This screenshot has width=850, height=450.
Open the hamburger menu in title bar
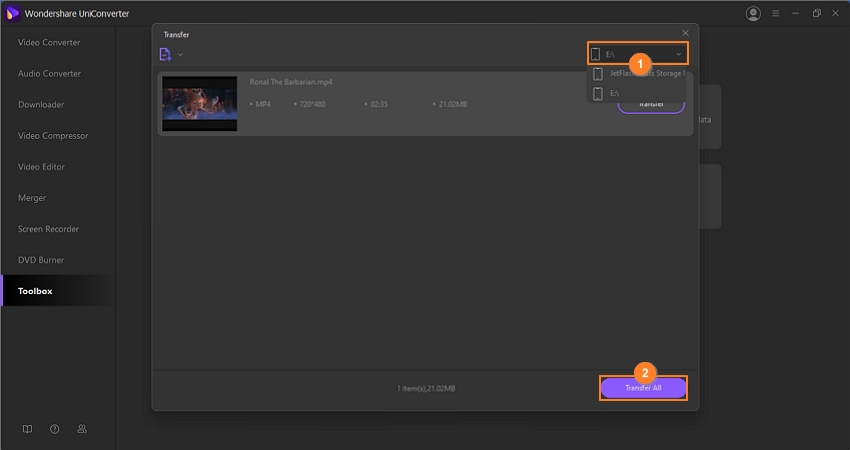pos(776,14)
